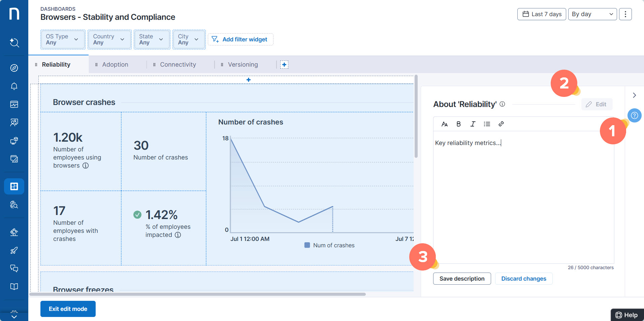
Task: Switch to the Adoption tab
Action: (115, 65)
